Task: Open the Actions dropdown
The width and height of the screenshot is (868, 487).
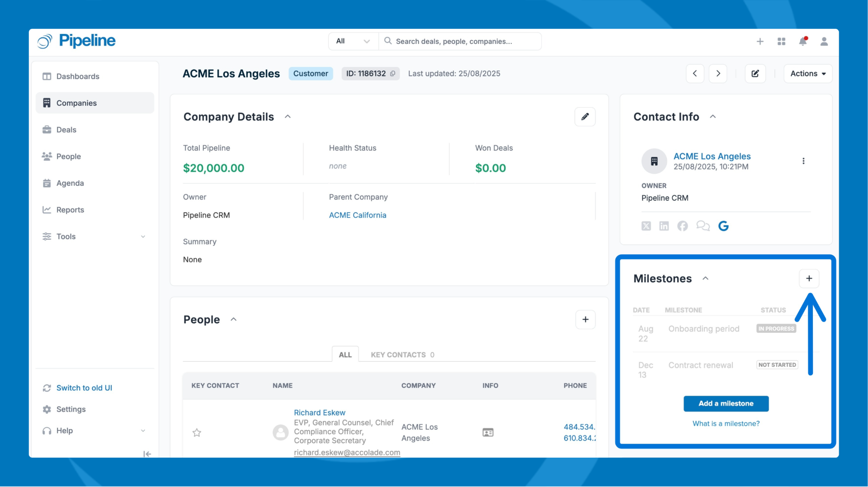Action: tap(808, 73)
